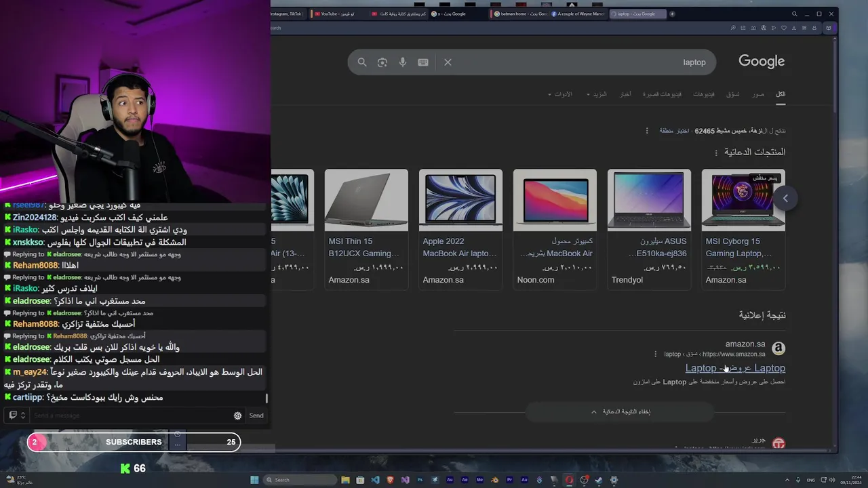Image resolution: width=868 pixels, height=488 pixels.
Task: Click username xnskkso in chat
Action: point(28,242)
